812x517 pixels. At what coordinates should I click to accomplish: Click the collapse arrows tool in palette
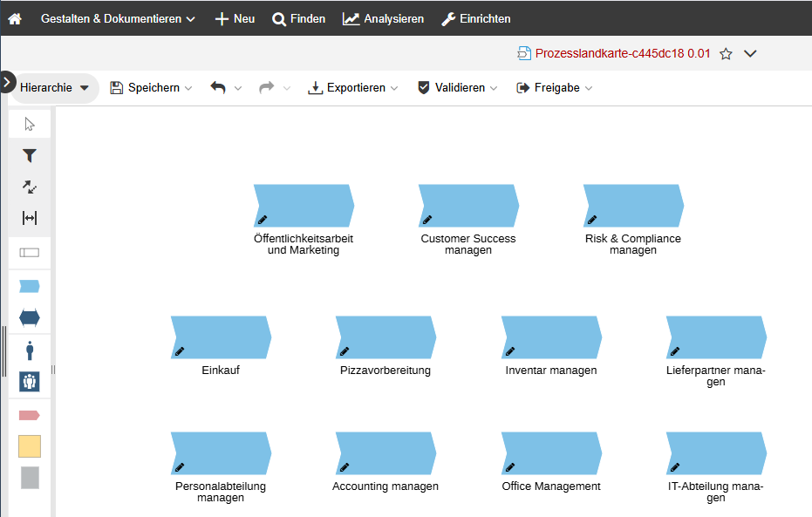30,187
